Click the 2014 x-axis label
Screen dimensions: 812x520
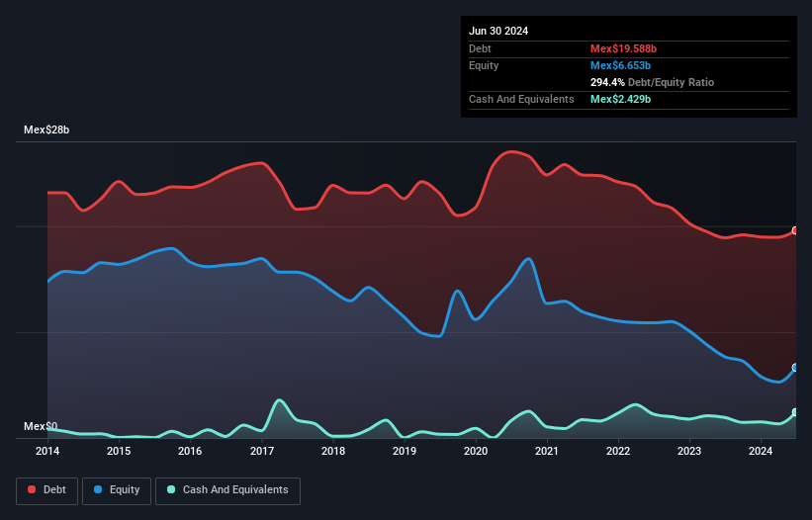coord(47,451)
